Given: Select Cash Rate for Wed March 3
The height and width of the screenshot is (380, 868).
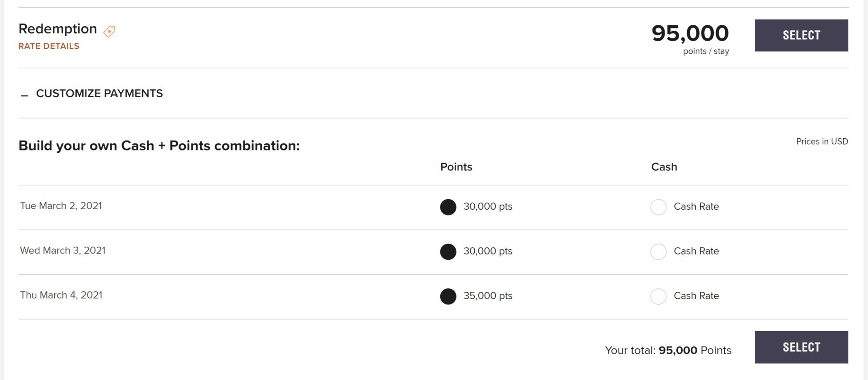Looking at the screenshot, I should click(x=658, y=252).
